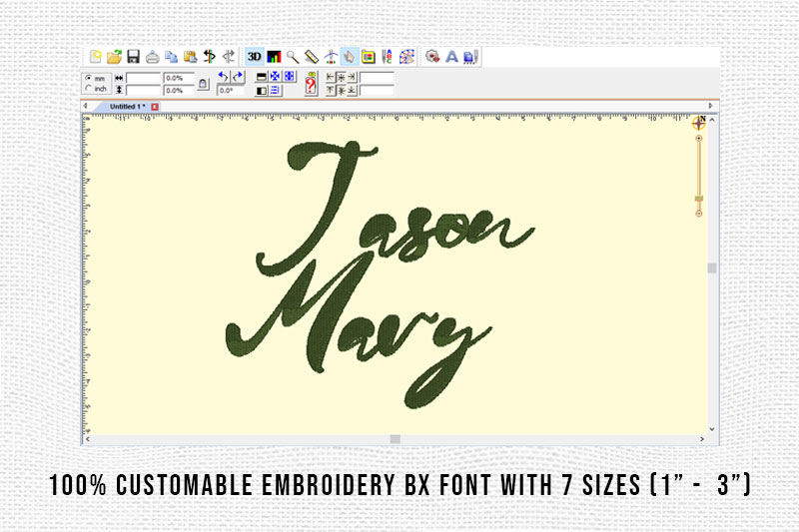Click the align horizontal center icon
The image size is (799, 532).
pos(341,78)
